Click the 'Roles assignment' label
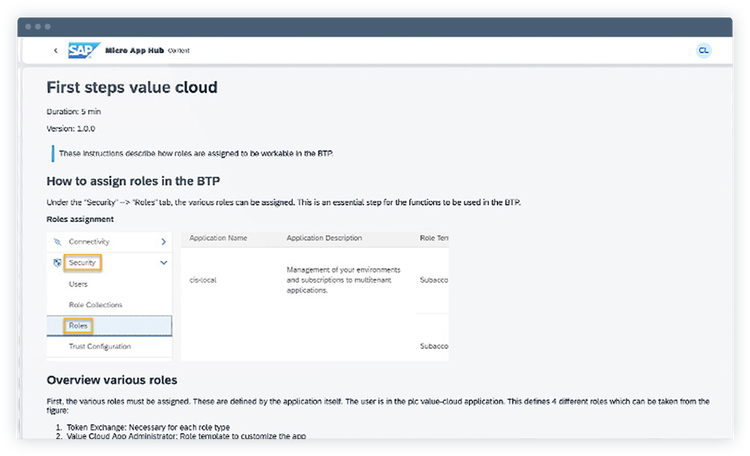 coord(80,219)
